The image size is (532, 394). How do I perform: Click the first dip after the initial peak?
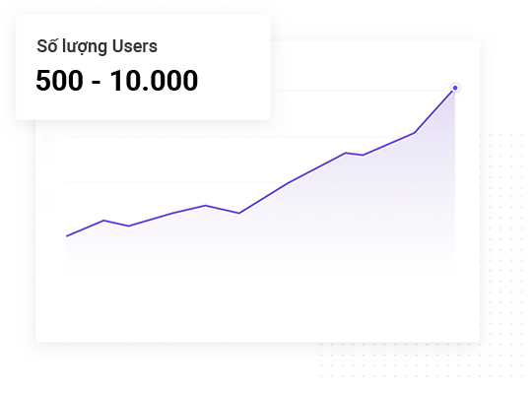tap(129, 226)
